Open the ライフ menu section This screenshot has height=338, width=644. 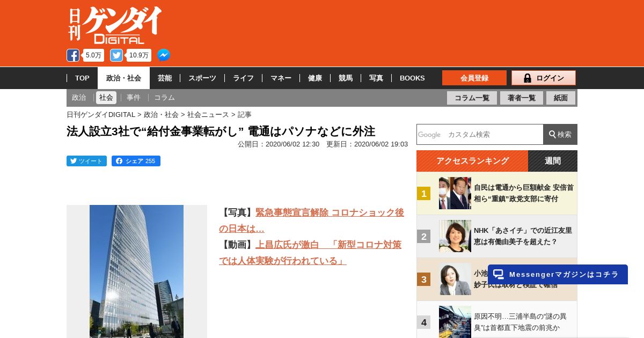click(243, 78)
